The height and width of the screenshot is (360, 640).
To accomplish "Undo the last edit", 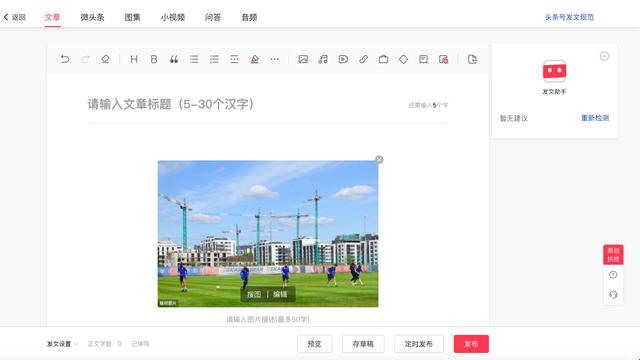I will click(65, 59).
